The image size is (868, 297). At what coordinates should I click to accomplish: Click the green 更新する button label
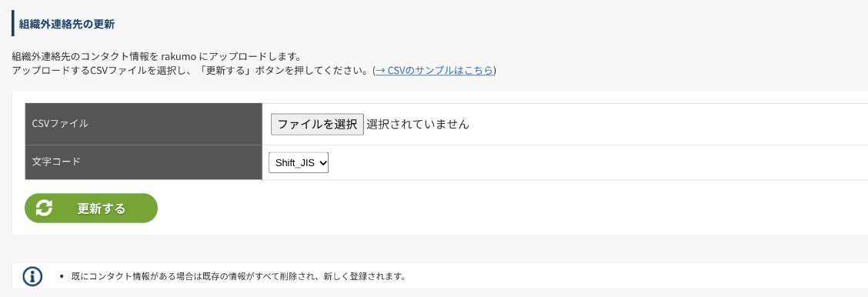(x=102, y=209)
